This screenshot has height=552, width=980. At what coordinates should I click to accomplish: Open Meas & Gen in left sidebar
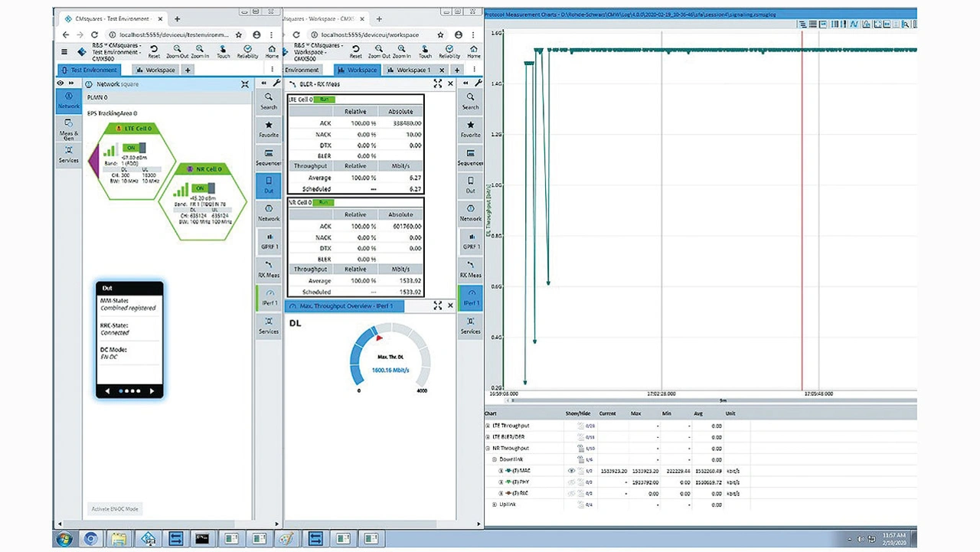[68, 128]
